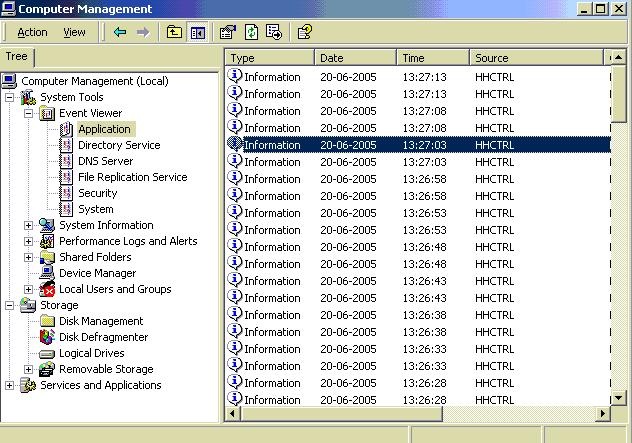Select Device Manager in the tree
The height and width of the screenshot is (443, 632).
tap(97, 273)
